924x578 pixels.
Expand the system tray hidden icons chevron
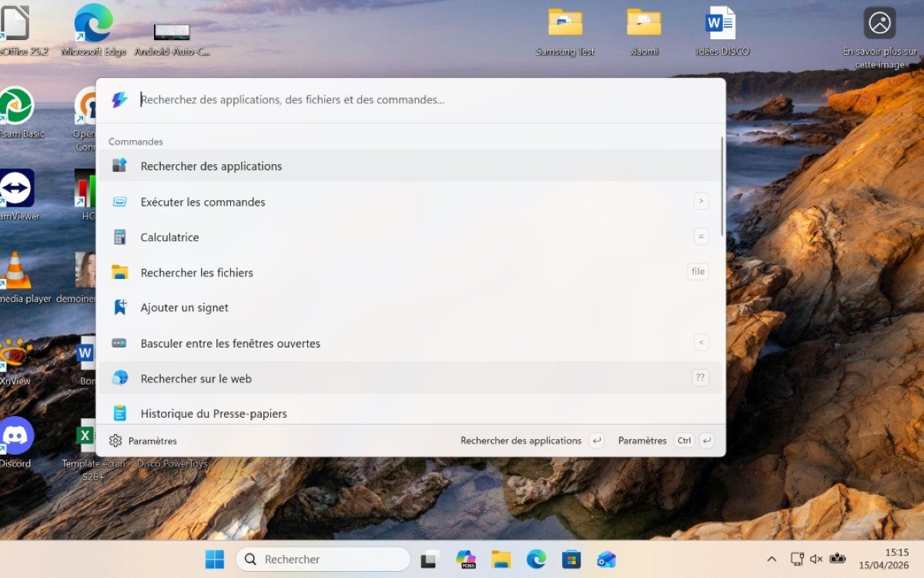(x=772, y=559)
